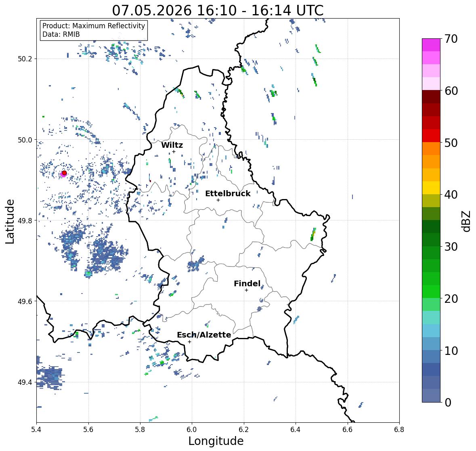Click the Findel station cross marker
The height and width of the screenshot is (451, 476).
click(246, 290)
